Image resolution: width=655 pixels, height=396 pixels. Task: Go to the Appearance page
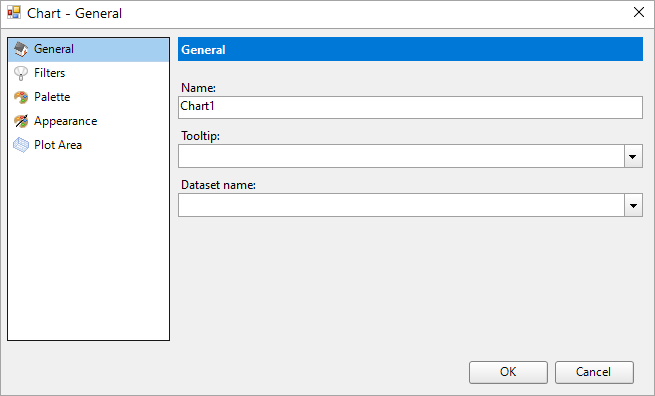coord(89,121)
